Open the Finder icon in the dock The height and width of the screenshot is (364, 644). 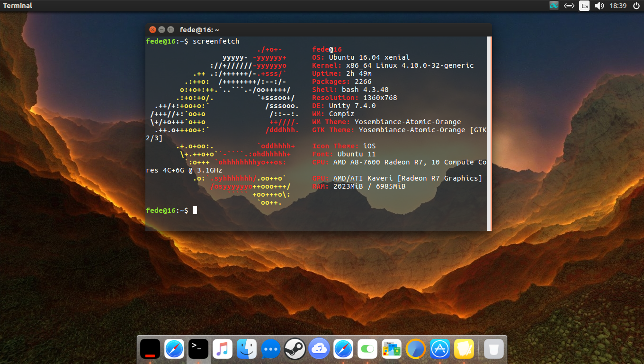tap(247, 349)
